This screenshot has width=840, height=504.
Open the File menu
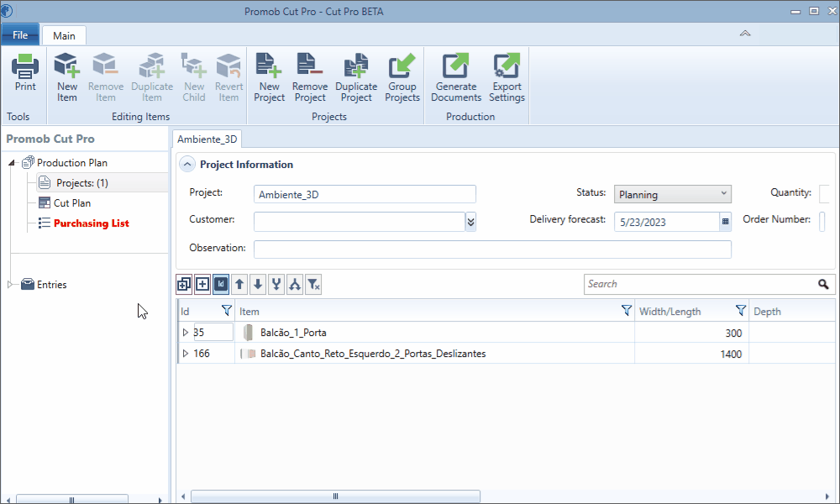[20, 34]
